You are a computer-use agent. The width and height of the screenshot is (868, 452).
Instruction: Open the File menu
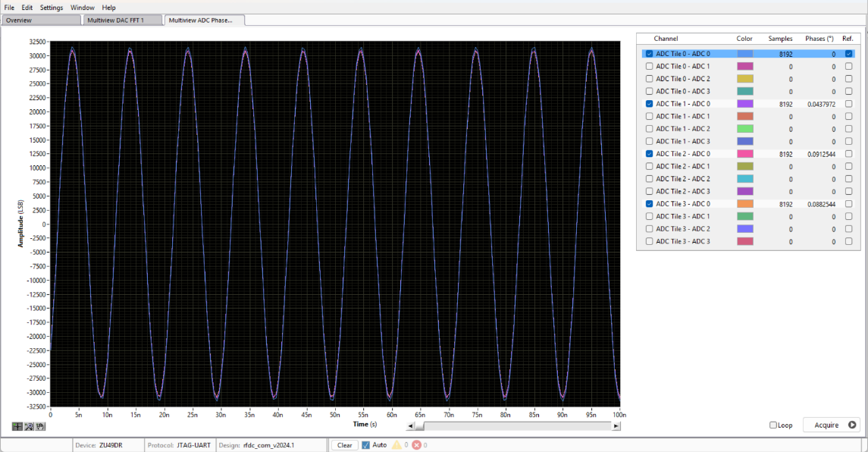pos(9,7)
